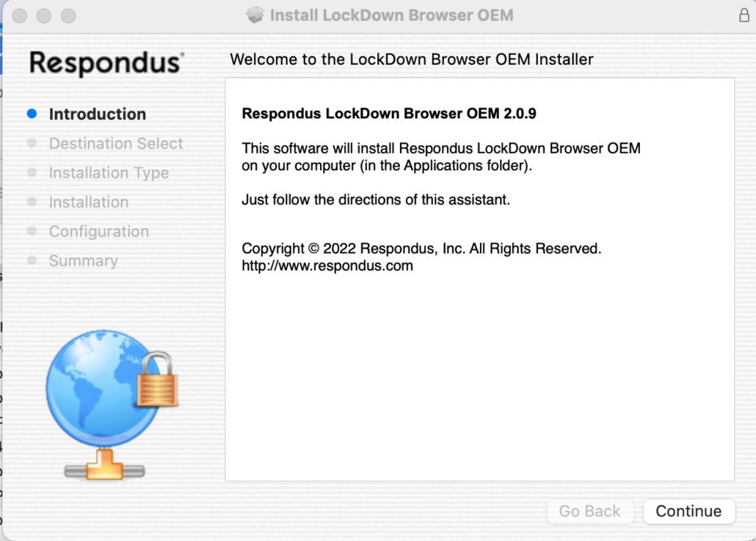The width and height of the screenshot is (756, 541).
Task: Click the blue Introduction step bullet
Action: click(32, 114)
